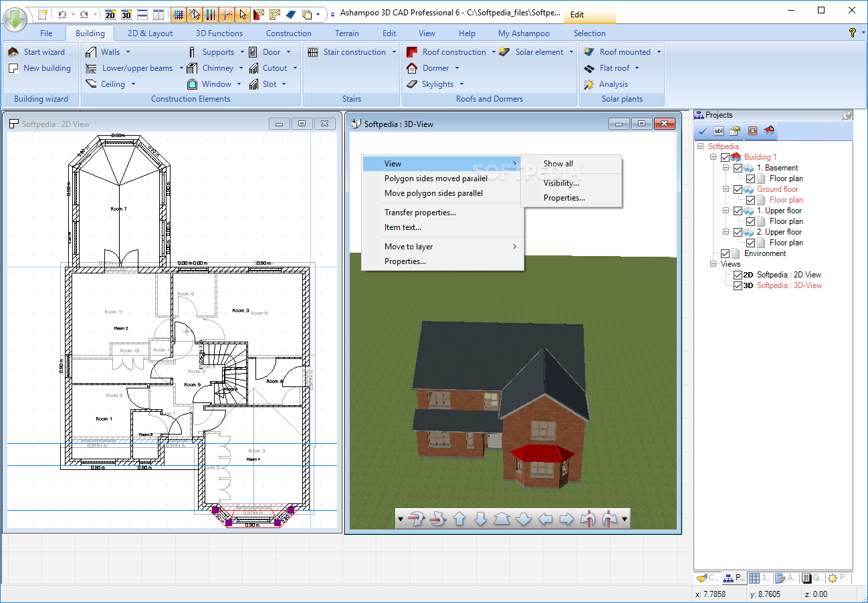Image resolution: width=868 pixels, height=603 pixels.
Task: Click the Start wizard button
Action: (x=37, y=51)
